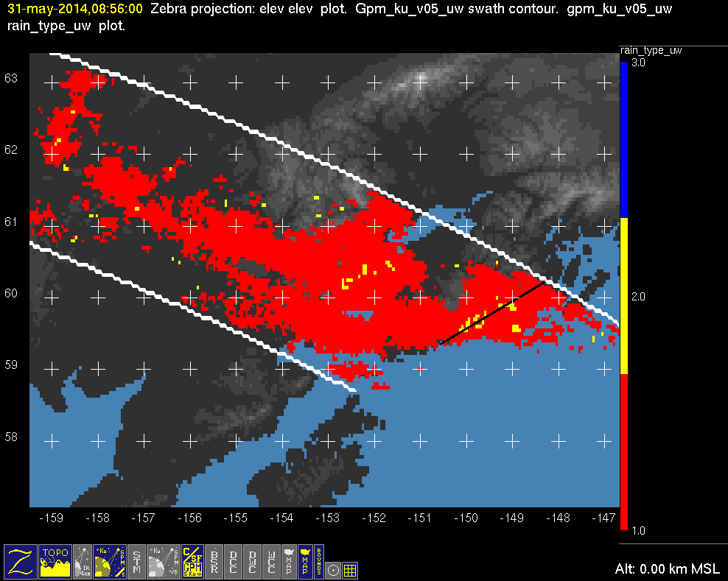Enable the DCC field button
Image resolution: width=728 pixels, height=581 pixels.
coord(233,560)
